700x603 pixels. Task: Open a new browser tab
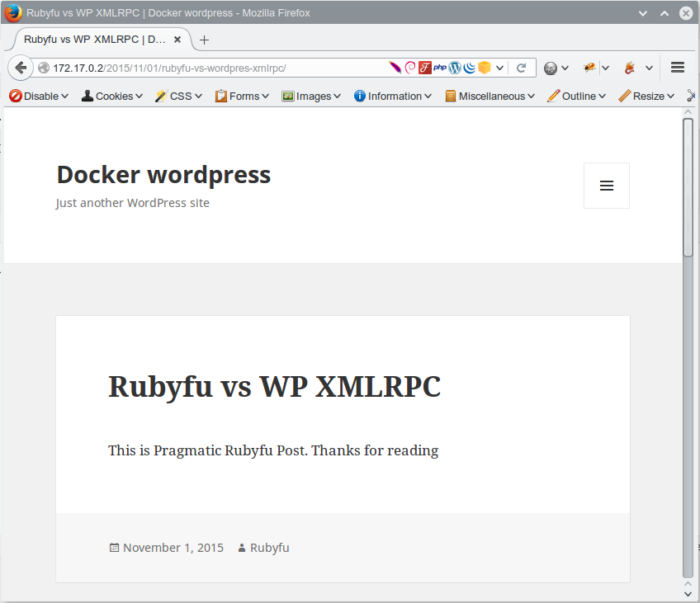tap(205, 40)
